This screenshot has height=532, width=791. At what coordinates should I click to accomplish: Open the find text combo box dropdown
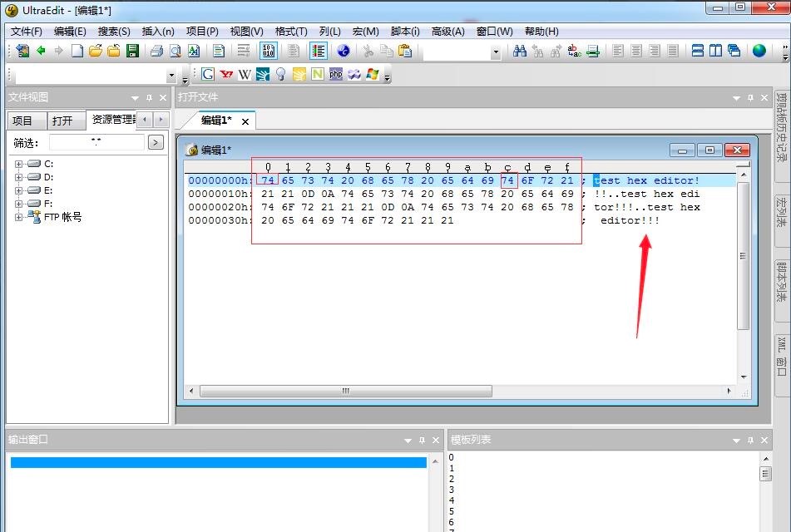coord(496,52)
